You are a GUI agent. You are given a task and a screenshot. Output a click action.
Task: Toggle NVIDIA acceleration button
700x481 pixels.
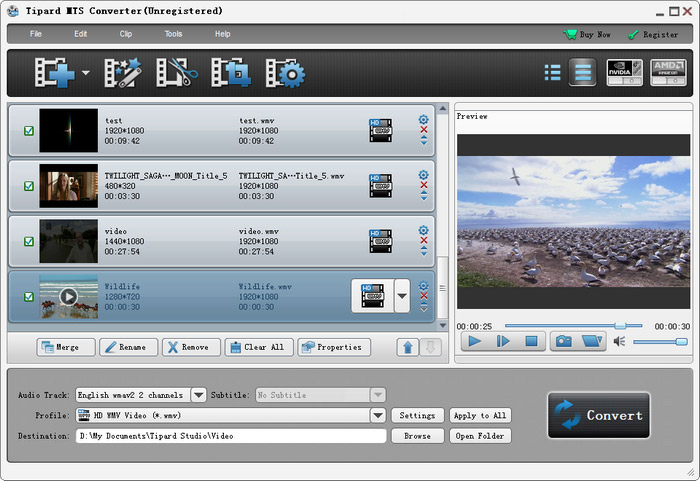pos(625,72)
